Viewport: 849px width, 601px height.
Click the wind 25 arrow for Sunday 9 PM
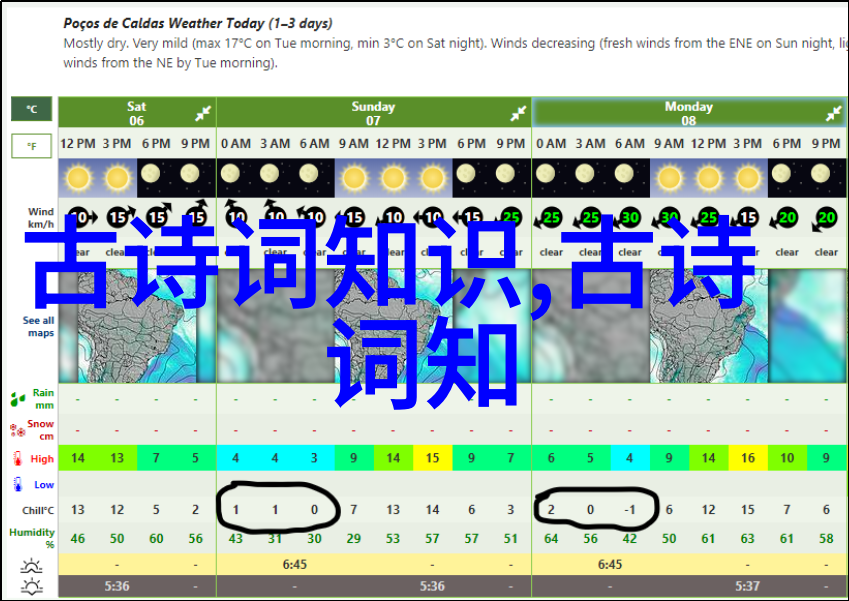pyautogui.click(x=509, y=217)
